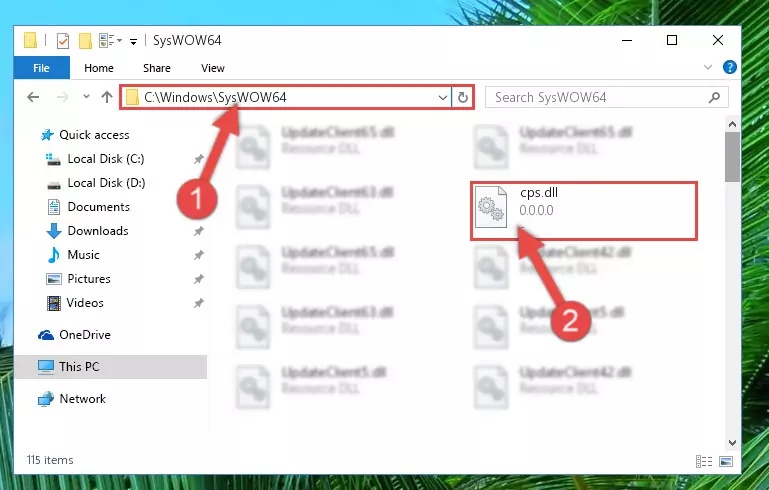
Task: Refresh the SysWOW64 folder
Action: click(462, 98)
